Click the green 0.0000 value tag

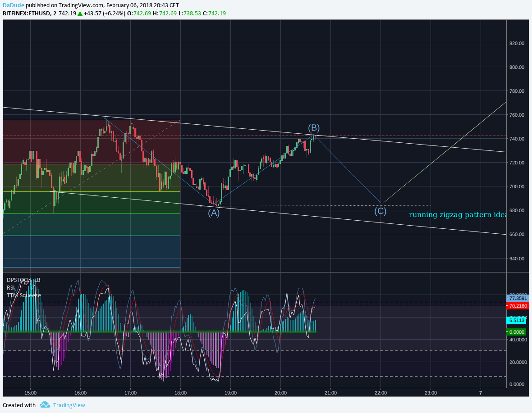pos(516,332)
